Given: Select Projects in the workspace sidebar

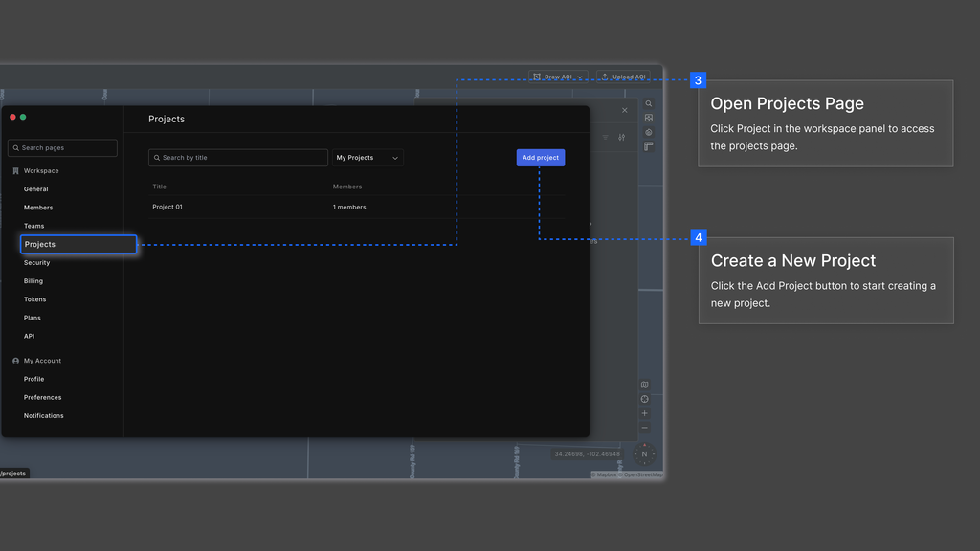Looking at the screenshot, I should (78, 244).
